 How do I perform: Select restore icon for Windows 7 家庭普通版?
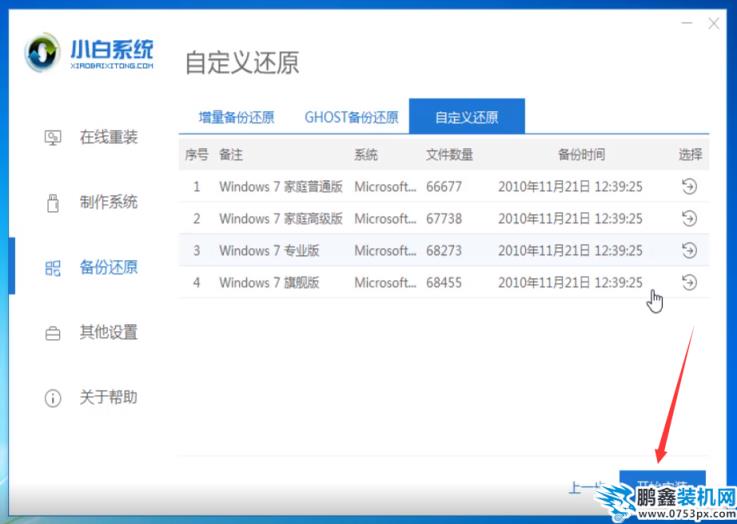tap(689, 187)
